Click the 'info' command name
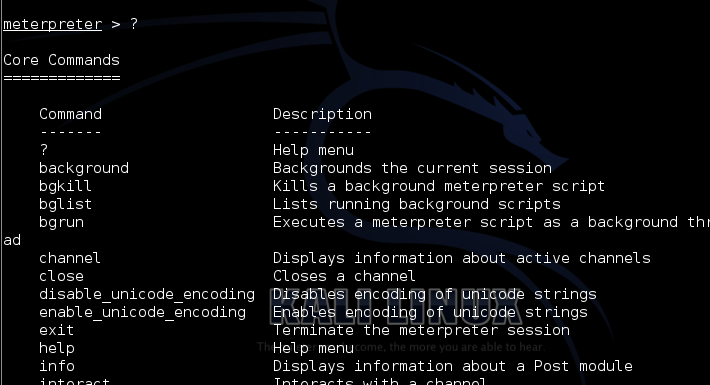 pos(57,366)
